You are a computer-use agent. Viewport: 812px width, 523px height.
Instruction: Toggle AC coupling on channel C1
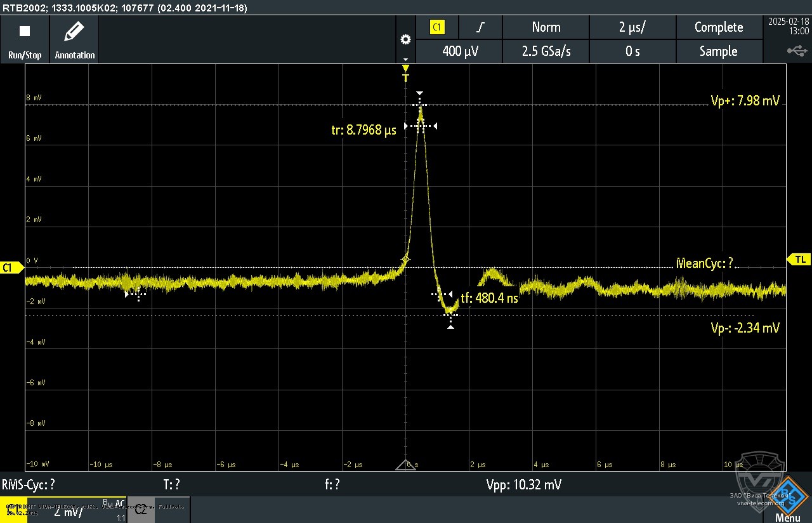[x=119, y=501]
